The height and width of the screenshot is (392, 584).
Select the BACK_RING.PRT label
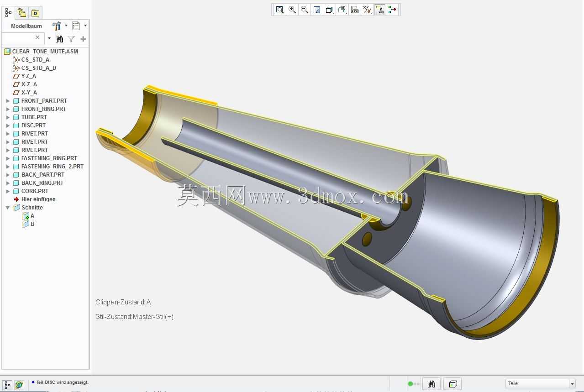pos(42,183)
